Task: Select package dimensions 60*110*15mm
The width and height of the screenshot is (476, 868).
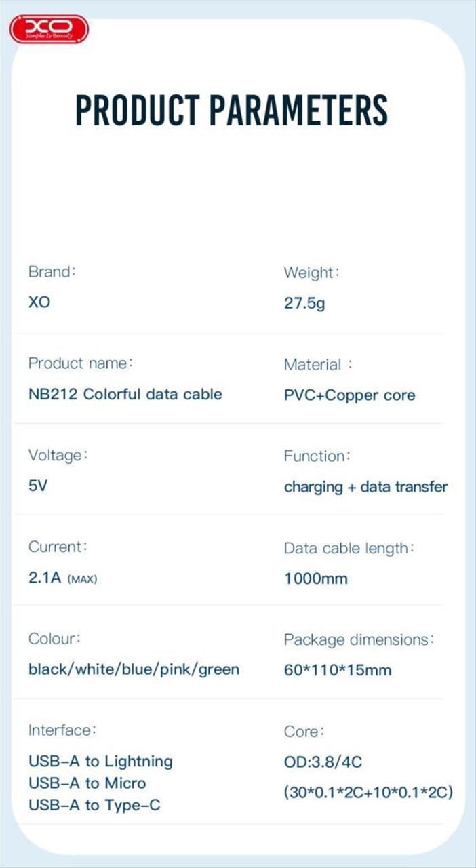Action: (x=337, y=671)
